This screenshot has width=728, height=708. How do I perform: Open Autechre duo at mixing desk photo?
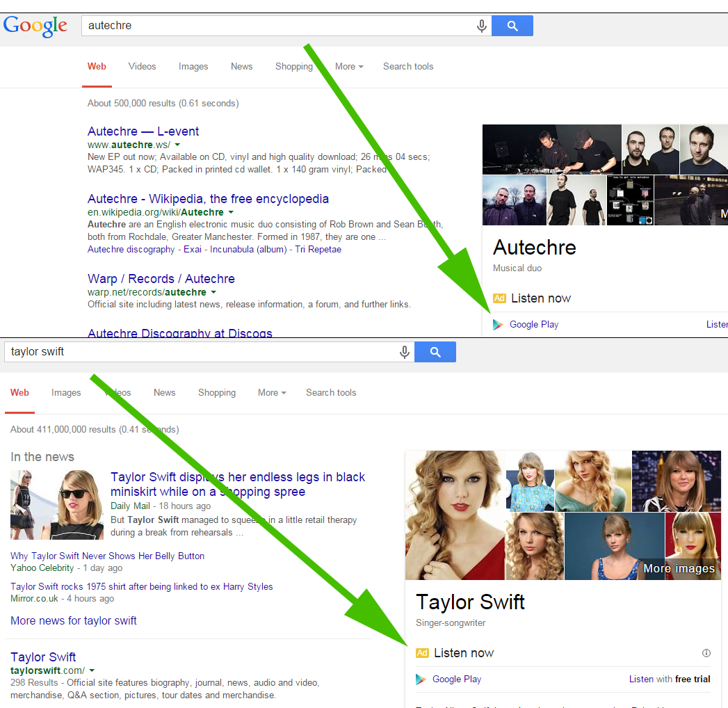point(551,150)
